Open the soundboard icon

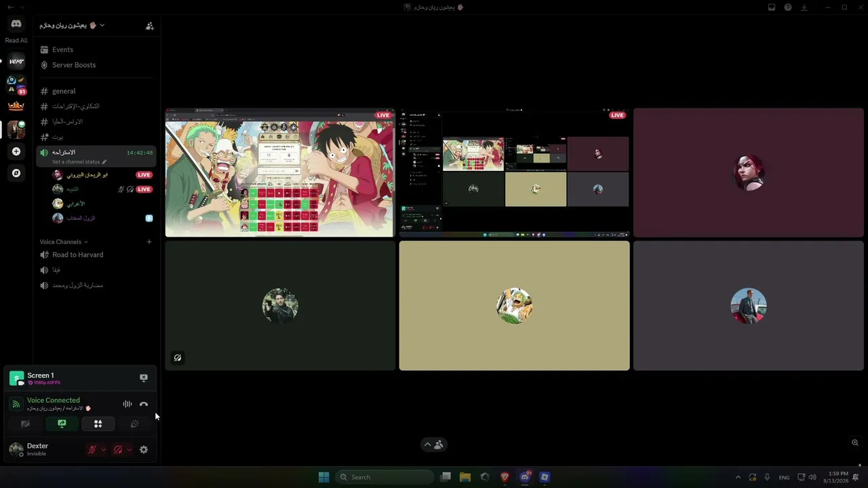[134, 424]
